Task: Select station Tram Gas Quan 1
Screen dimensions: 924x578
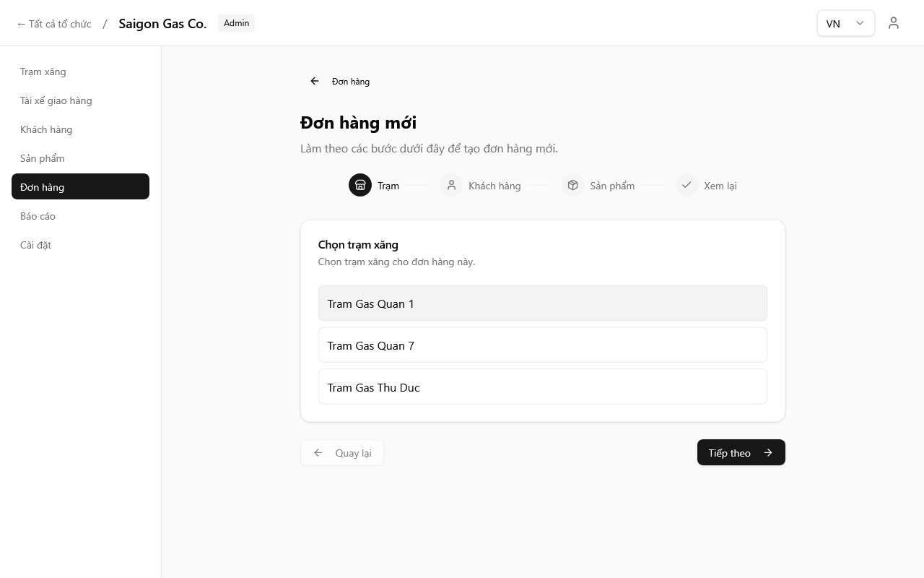Action: [542, 303]
